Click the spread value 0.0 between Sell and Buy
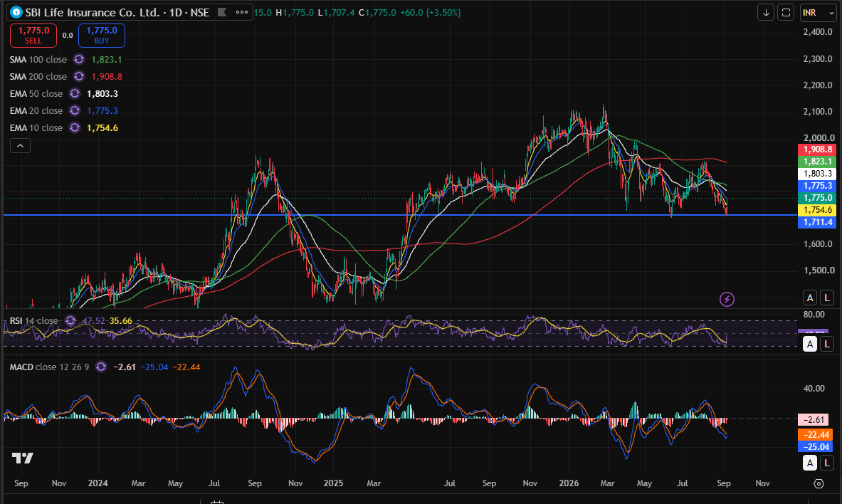 pos(67,36)
